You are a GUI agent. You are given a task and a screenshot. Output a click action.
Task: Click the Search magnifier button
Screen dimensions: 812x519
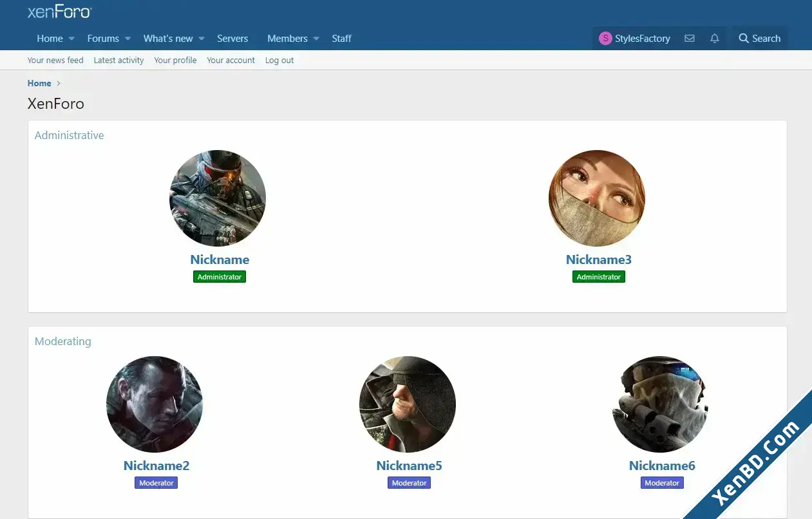tap(760, 39)
